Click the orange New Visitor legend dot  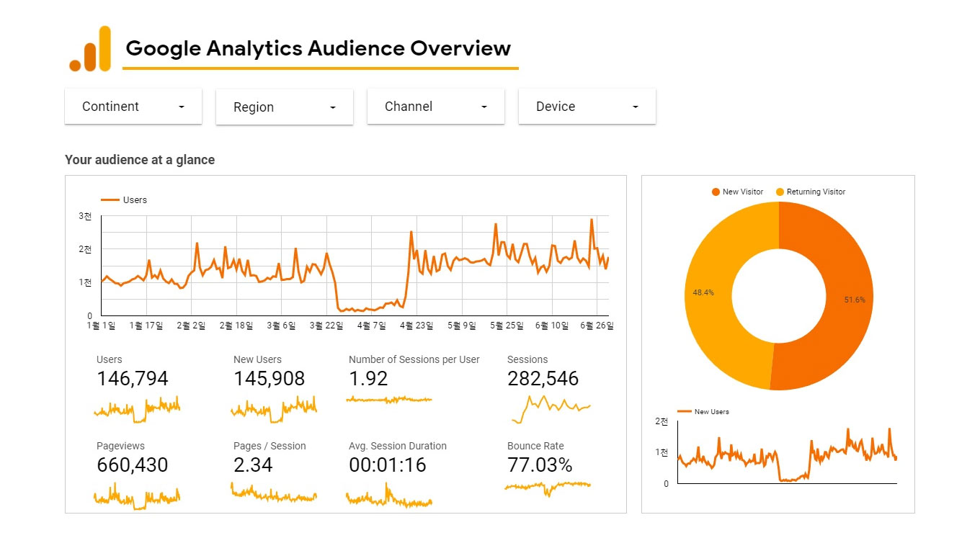tap(716, 192)
